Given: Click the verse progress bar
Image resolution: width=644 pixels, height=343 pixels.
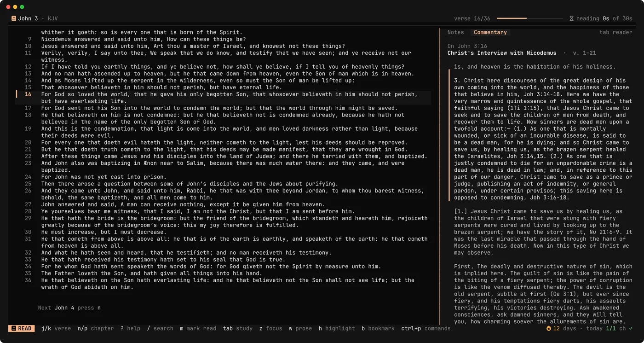Looking at the screenshot, I should [x=530, y=18].
